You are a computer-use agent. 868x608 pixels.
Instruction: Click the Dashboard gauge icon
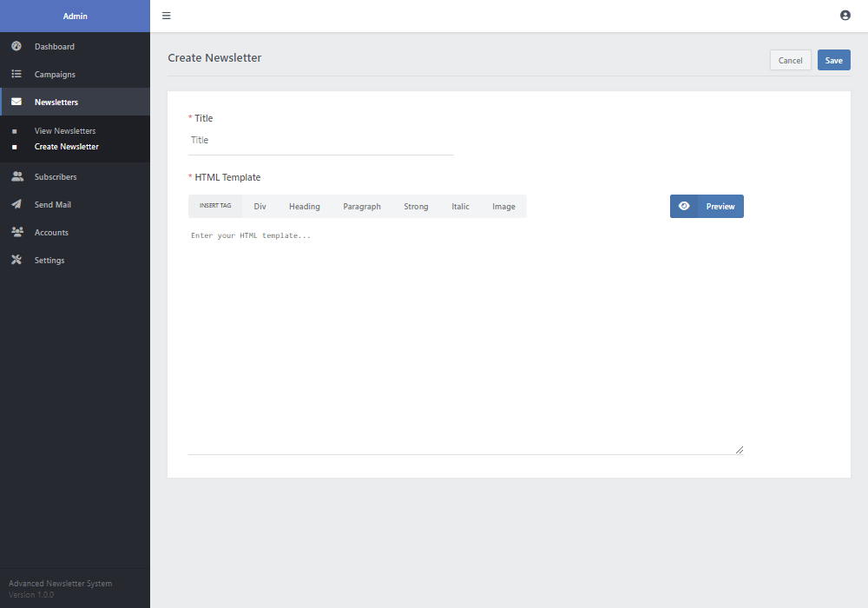coord(16,46)
